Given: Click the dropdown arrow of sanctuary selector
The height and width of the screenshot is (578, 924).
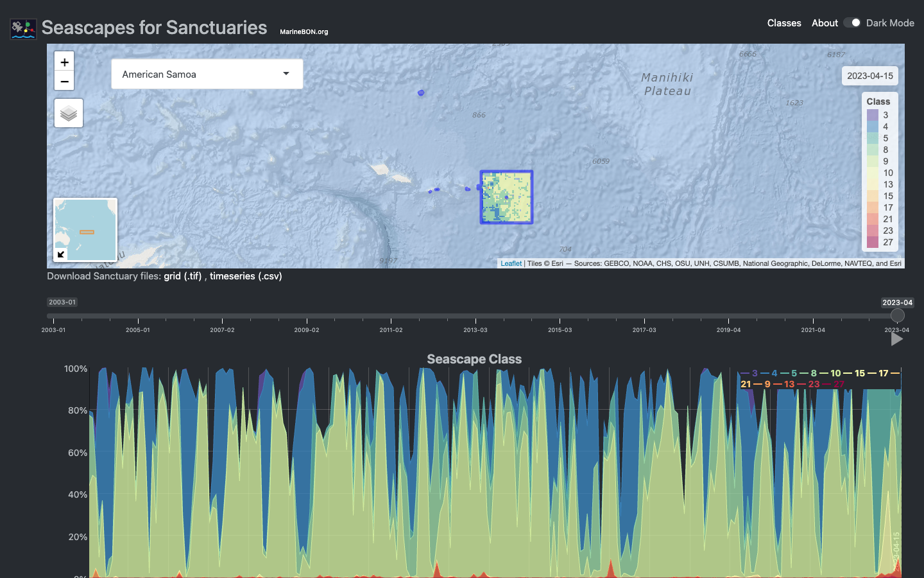Looking at the screenshot, I should (286, 74).
